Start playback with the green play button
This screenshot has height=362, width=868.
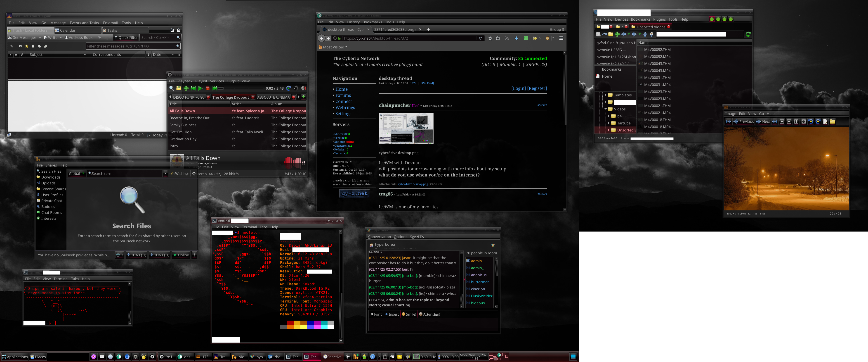click(x=200, y=88)
